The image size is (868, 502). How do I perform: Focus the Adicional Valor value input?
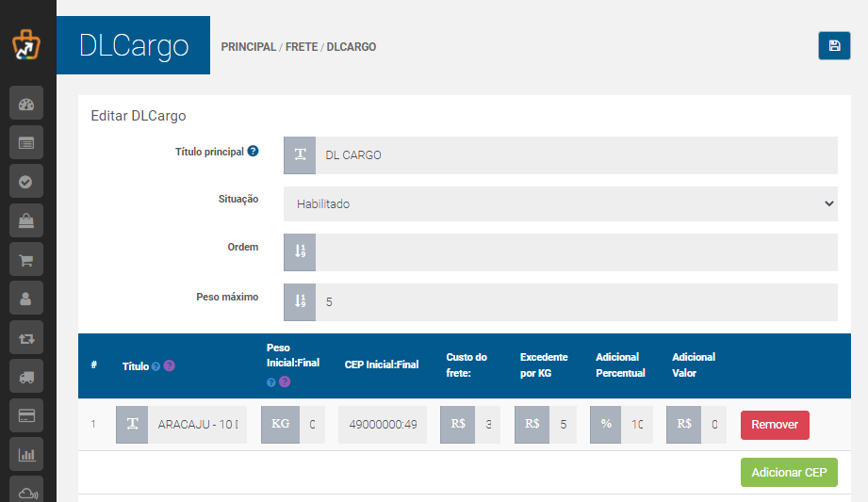[x=714, y=425]
